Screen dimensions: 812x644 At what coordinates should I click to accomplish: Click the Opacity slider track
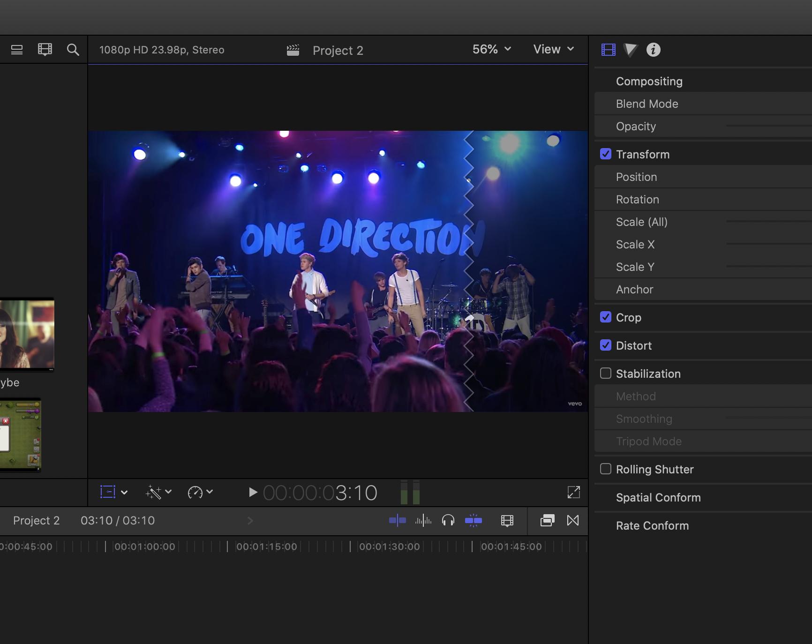pos(769,126)
